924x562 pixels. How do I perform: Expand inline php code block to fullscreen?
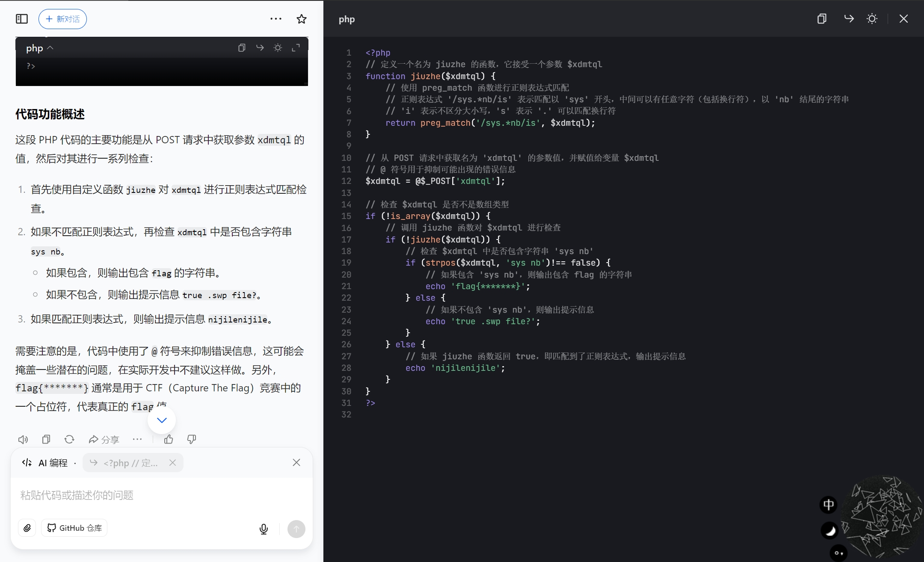pos(296,48)
